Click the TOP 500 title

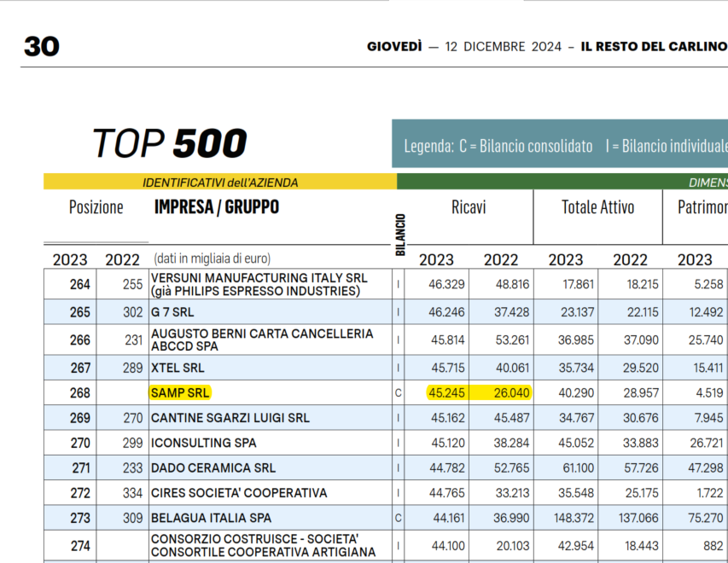coord(170,143)
